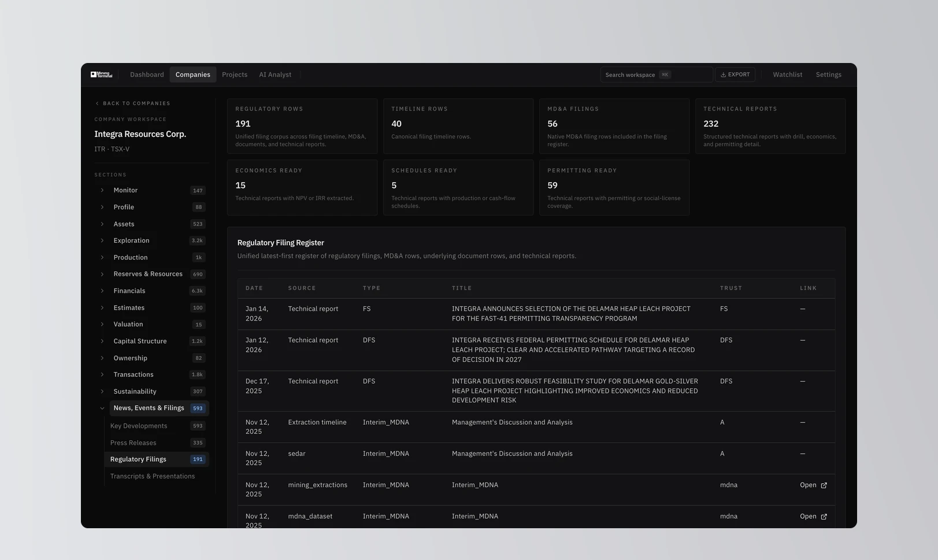Open the Watchlist page
The width and height of the screenshot is (938, 560).
click(788, 75)
